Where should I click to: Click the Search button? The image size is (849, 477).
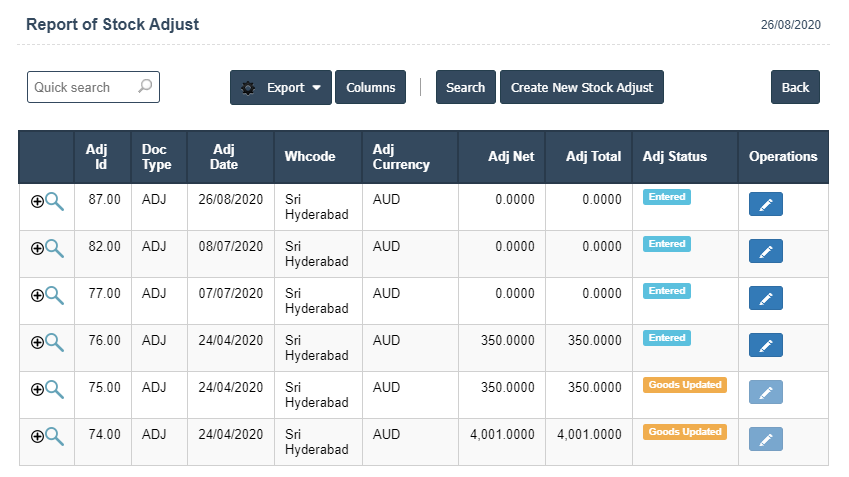tap(465, 88)
